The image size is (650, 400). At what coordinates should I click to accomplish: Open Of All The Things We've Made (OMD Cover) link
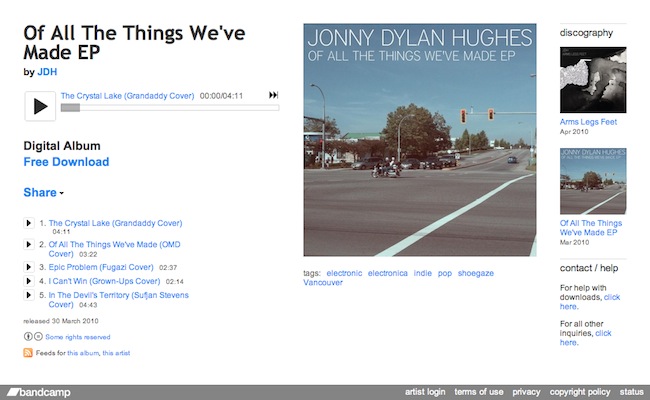tap(114, 249)
